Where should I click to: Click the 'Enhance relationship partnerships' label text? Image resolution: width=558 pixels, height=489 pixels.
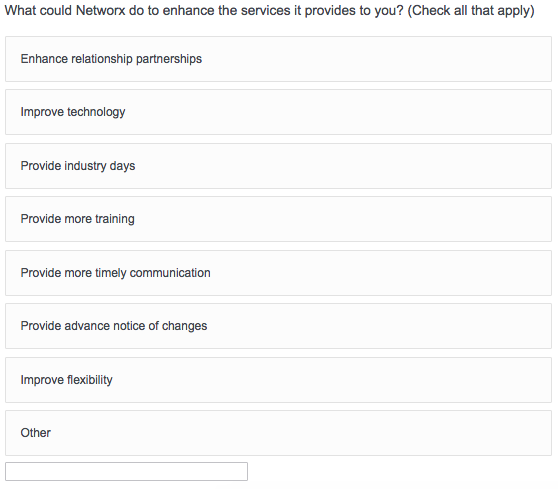[x=111, y=59]
